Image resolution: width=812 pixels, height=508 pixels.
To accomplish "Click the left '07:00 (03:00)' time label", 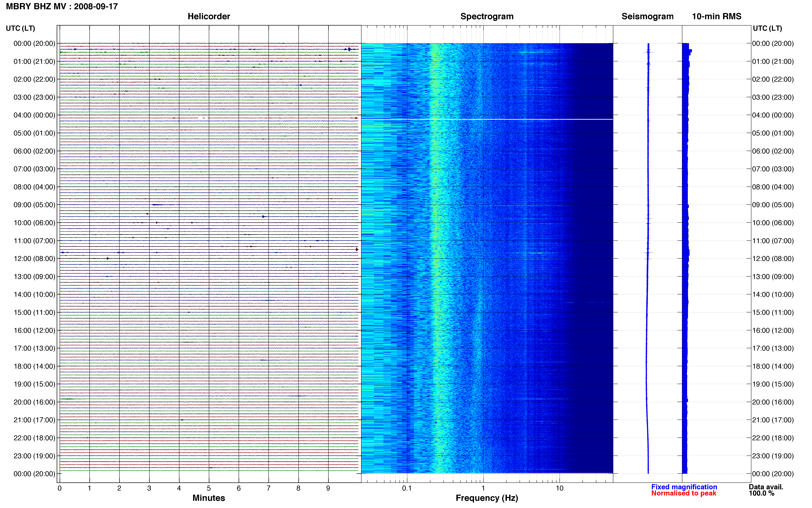I will pos(34,169).
